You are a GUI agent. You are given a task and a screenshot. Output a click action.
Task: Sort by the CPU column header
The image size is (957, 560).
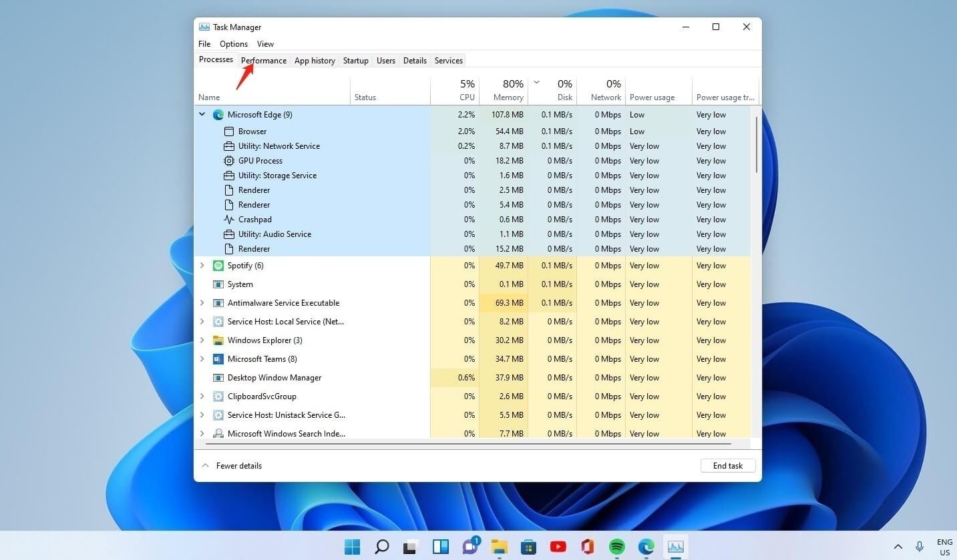point(455,90)
